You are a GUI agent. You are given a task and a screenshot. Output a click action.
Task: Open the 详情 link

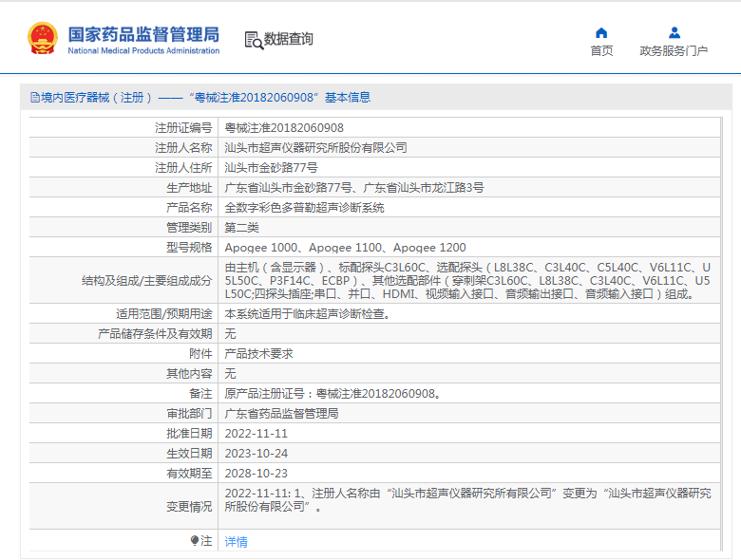pyautogui.click(x=236, y=541)
